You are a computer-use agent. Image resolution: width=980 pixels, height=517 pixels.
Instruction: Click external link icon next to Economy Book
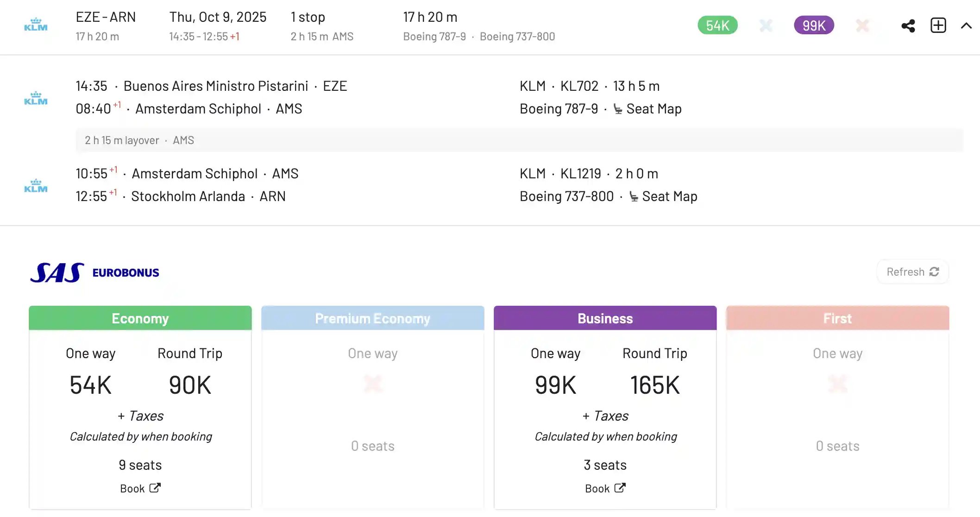[155, 488]
